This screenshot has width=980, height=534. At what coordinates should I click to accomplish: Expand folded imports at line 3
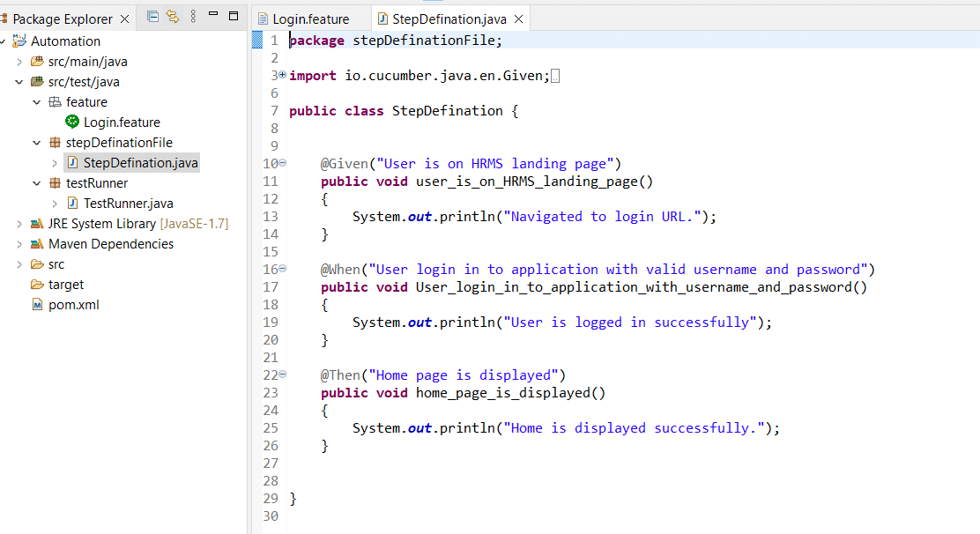[x=283, y=74]
